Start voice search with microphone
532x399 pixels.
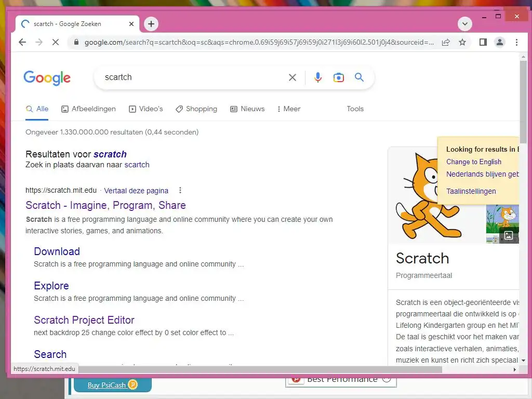(x=317, y=77)
